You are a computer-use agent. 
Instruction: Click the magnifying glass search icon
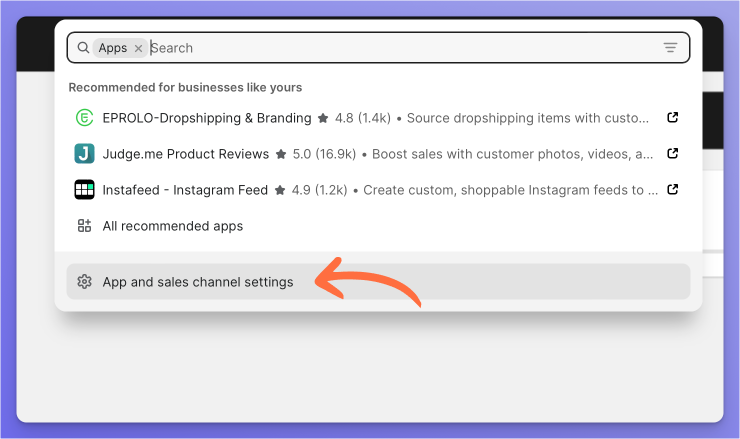83,48
